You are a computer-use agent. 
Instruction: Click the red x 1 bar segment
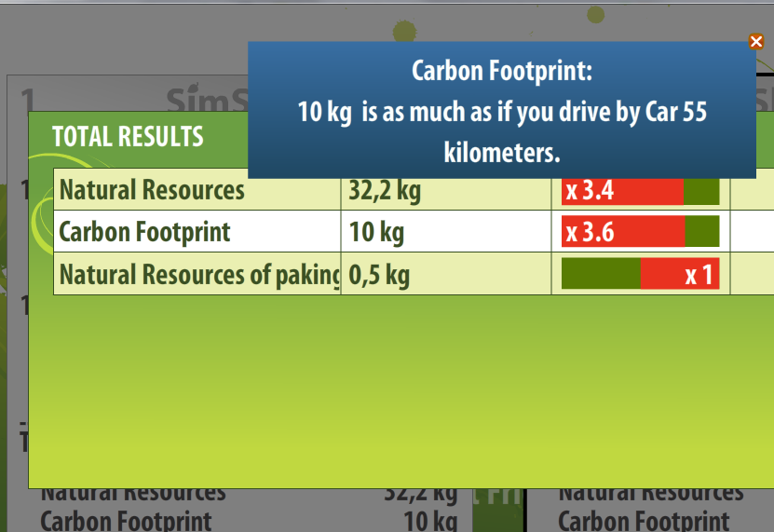679,275
